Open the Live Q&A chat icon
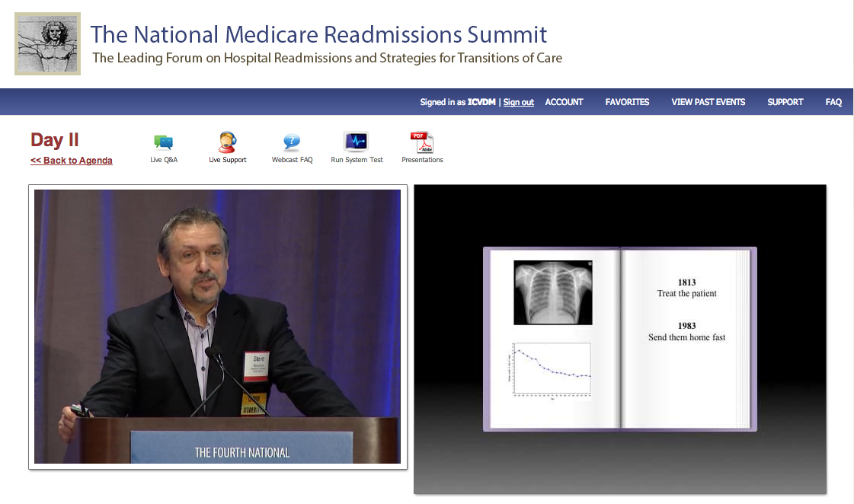This screenshot has width=854, height=504. (x=163, y=142)
